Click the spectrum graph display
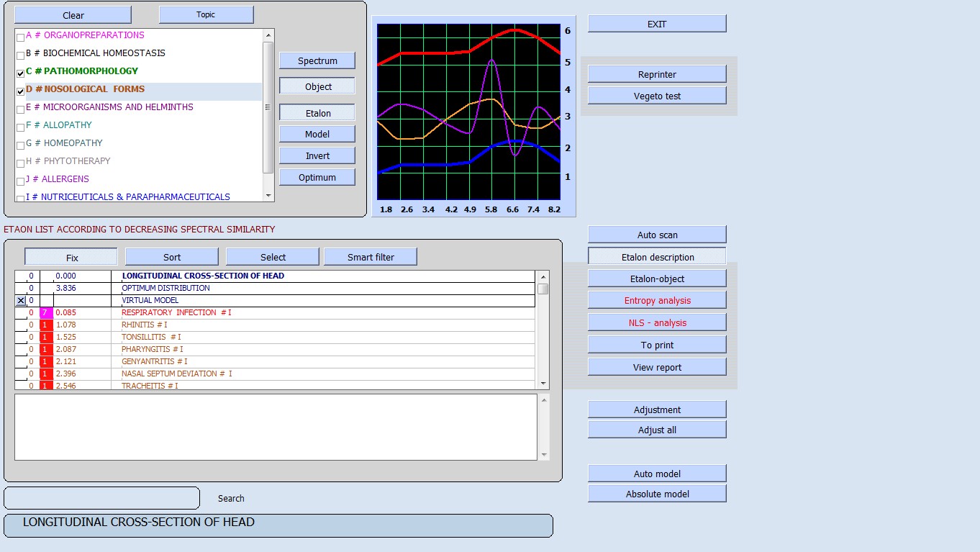980x552 pixels. pyautogui.click(x=468, y=111)
